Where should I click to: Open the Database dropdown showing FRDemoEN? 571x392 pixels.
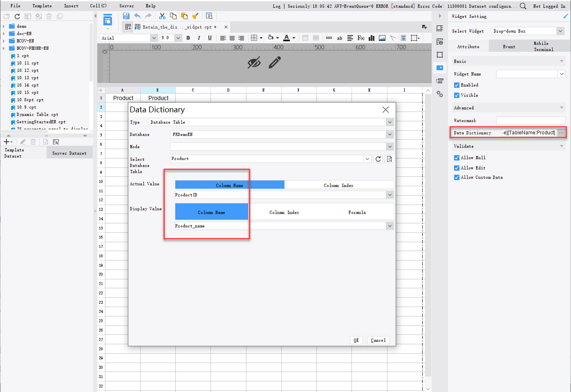pyautogui.click(x=390, y=134)
